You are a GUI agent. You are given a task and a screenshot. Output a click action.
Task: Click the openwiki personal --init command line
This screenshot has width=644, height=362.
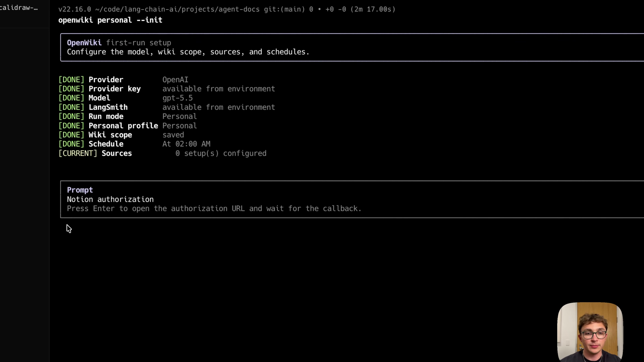pyautogui.click(x=110, y=20)
